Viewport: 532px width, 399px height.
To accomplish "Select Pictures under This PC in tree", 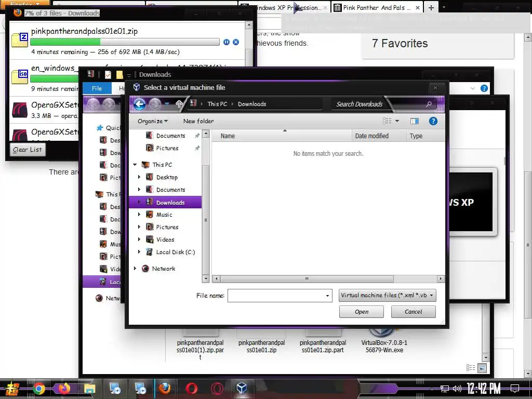I will click(x=167, y=227).
